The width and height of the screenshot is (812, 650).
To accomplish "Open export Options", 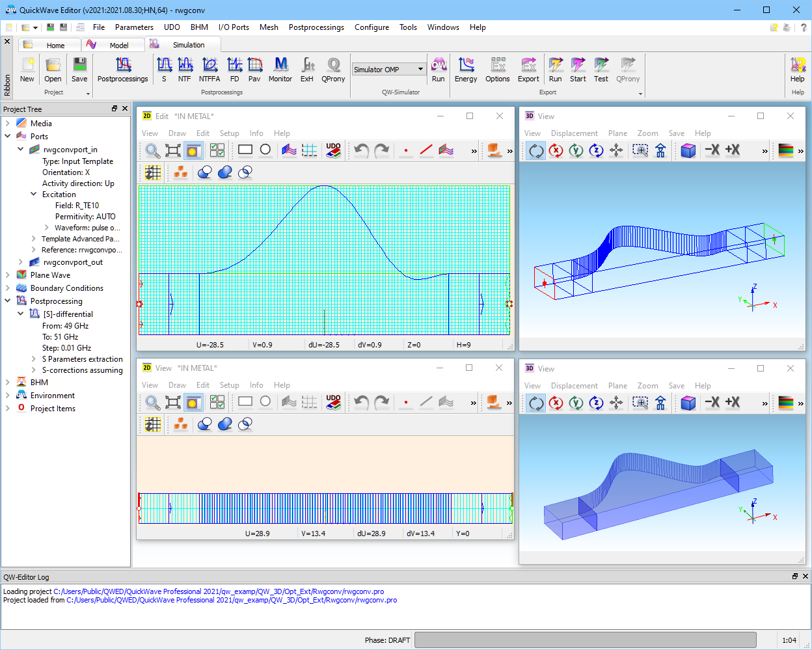I will pyautogui.click(x=498, y=69).
